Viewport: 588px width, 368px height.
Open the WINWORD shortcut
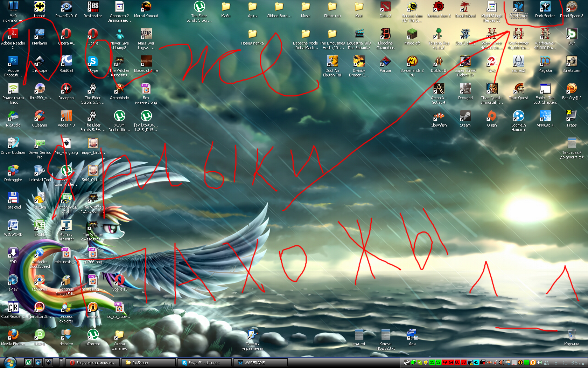[x=13, y=228]
